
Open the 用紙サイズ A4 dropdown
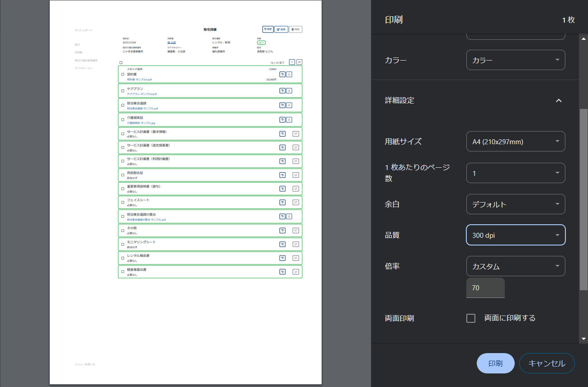point(516,142)
